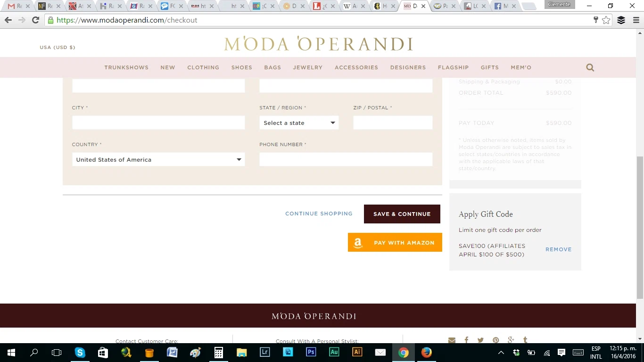Bookmark this page with the star icon

click(x=606, y=20)
